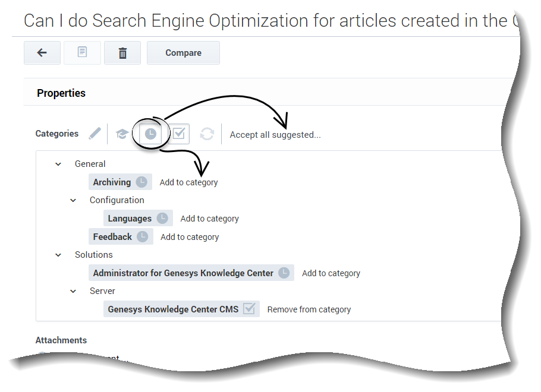Click checkmark on Genesys Knowledge Center CMS

pos(249,309)
